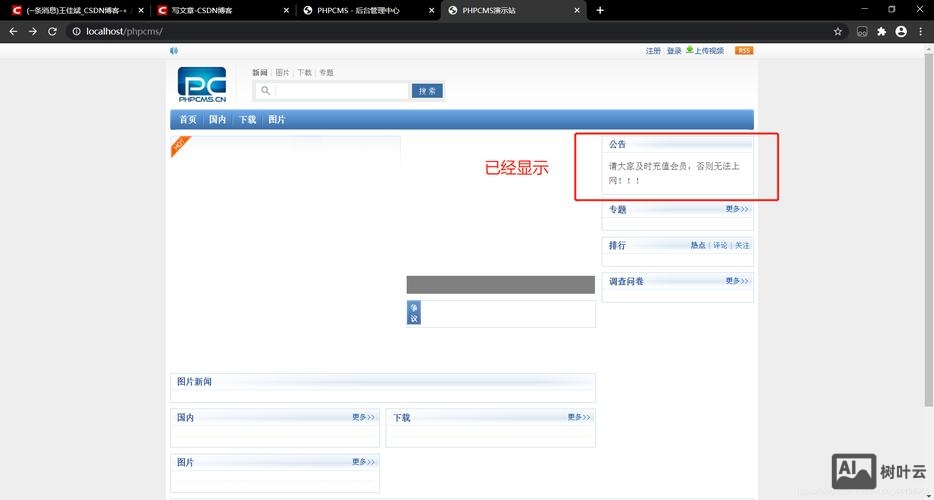Click the orange RSS feed icon

click(x=744, y=51)
